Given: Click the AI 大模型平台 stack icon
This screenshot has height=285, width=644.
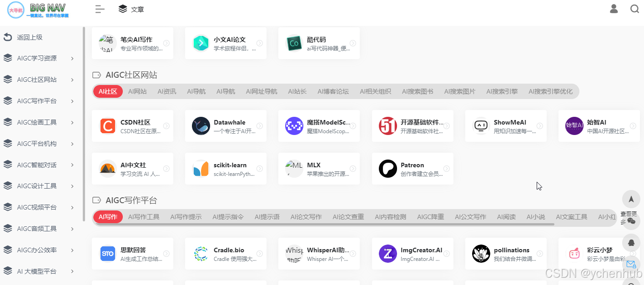Looking at the screenshot, I should tap(8, 271).
